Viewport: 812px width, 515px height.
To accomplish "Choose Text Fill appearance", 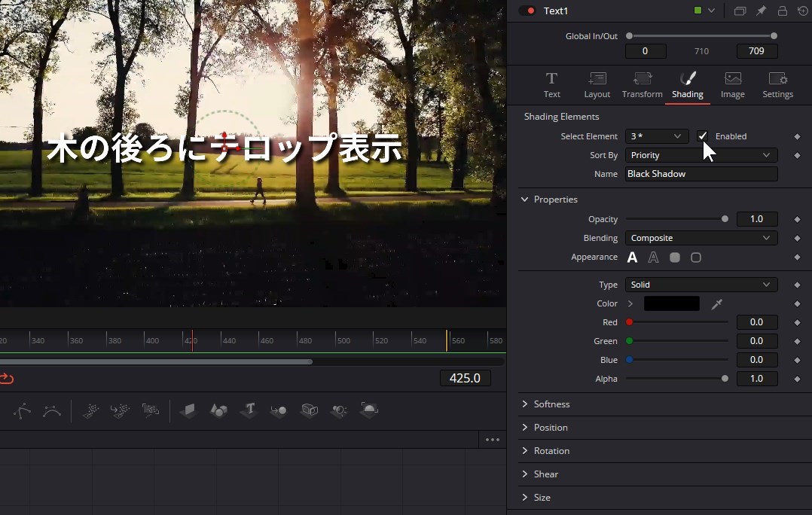I will [632, 257].
